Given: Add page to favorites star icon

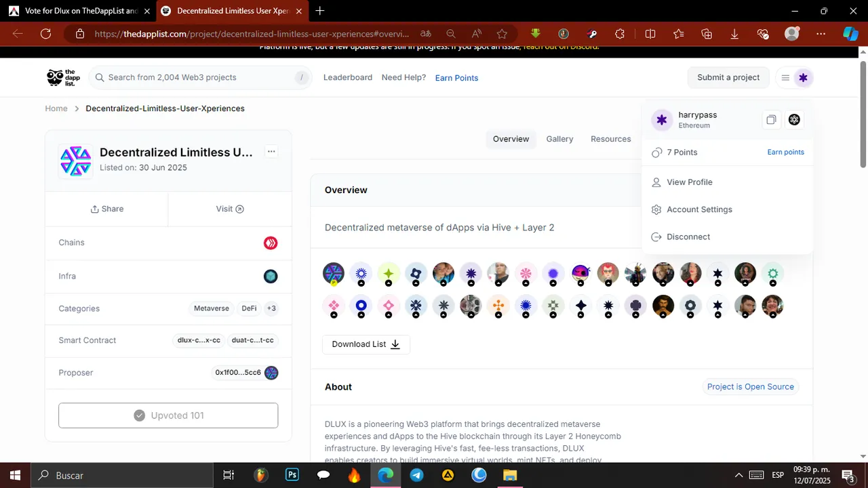Looking at the screenshot, I should pos(502,34).
